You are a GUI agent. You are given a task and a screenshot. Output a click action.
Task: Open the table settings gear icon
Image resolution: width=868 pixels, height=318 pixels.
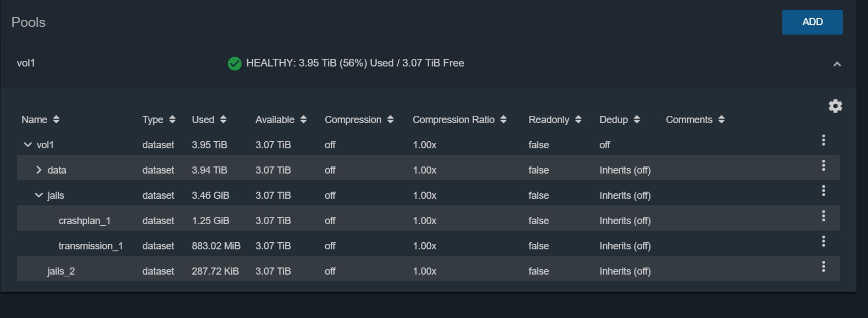835,106
